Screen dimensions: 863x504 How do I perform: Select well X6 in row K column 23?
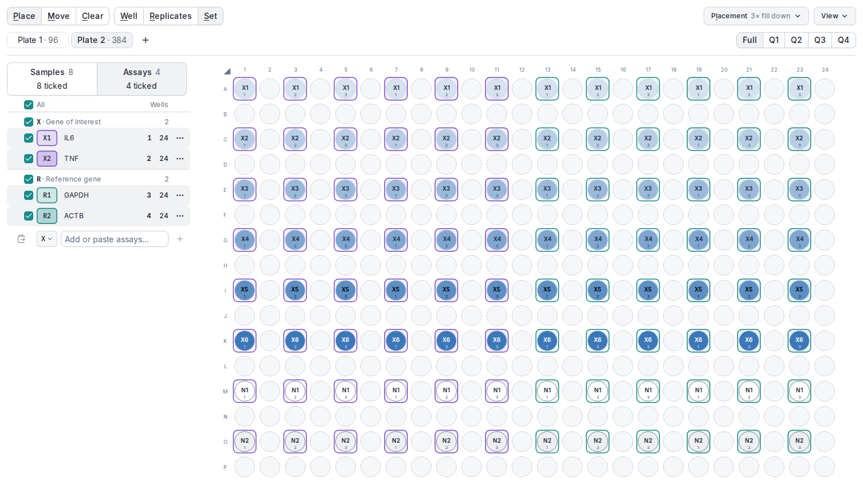(799, 341)
